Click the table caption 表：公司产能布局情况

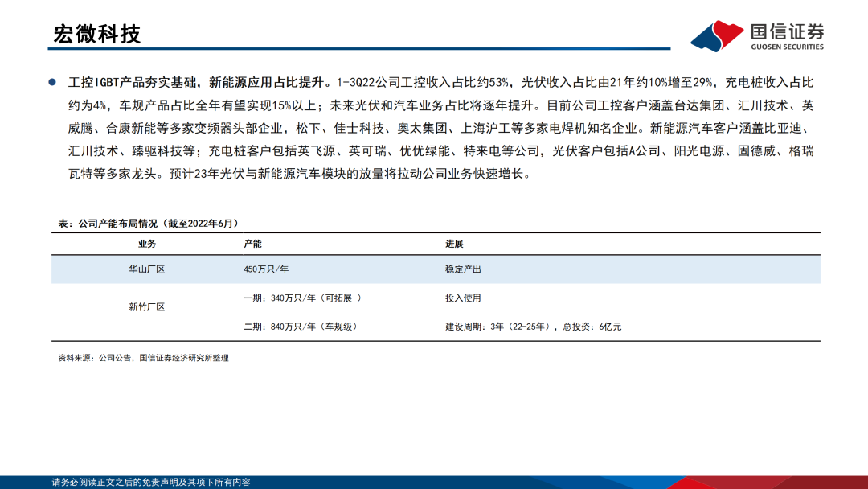(150, 223)
